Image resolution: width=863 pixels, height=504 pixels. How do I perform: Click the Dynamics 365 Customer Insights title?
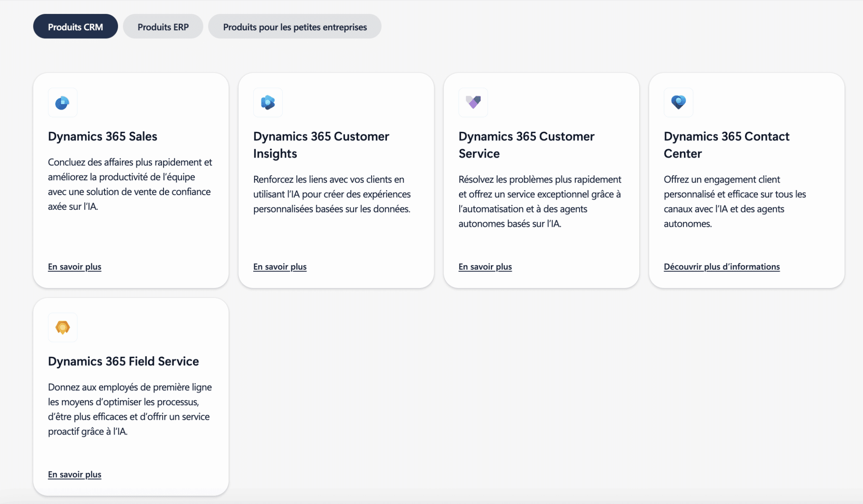coord(321,145)
